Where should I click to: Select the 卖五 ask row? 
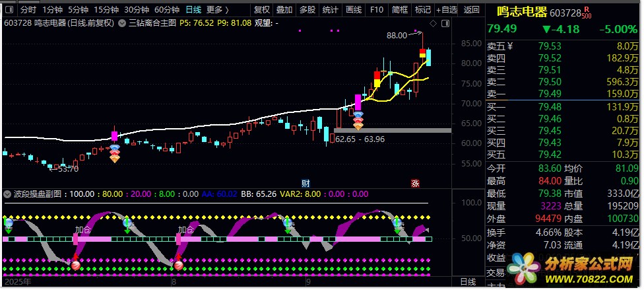pyautogui.click(x=563, y=46)
